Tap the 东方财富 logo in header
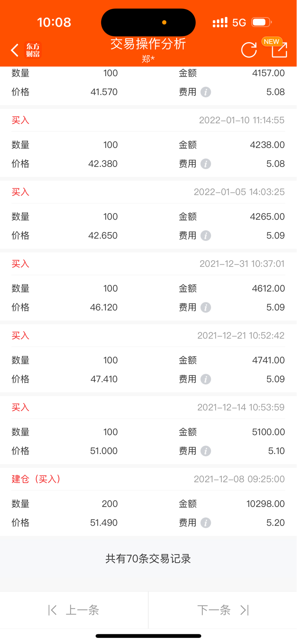297x644 pixels. point(33,50)
